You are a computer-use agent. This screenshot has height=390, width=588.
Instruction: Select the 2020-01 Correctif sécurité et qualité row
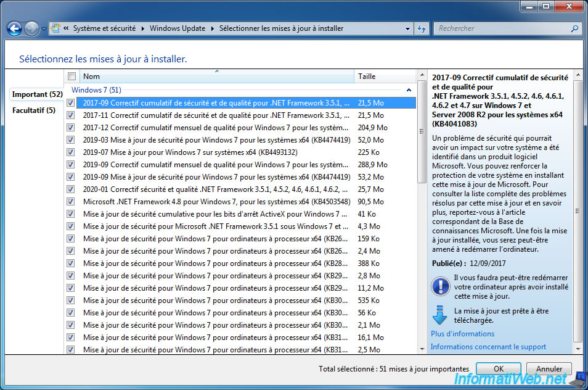(246, 189)
